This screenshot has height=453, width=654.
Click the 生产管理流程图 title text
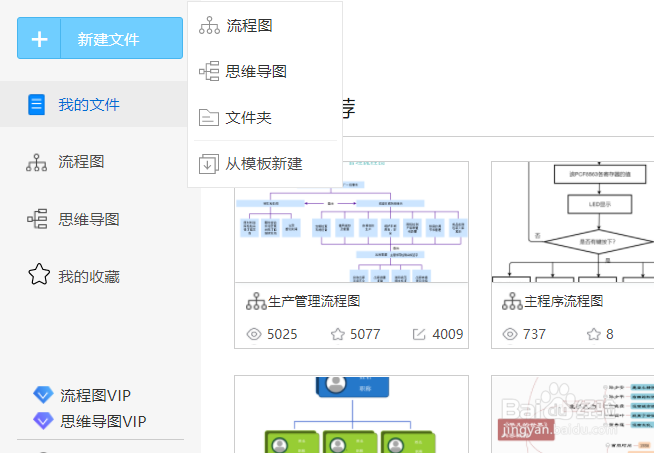pos(314,301)
